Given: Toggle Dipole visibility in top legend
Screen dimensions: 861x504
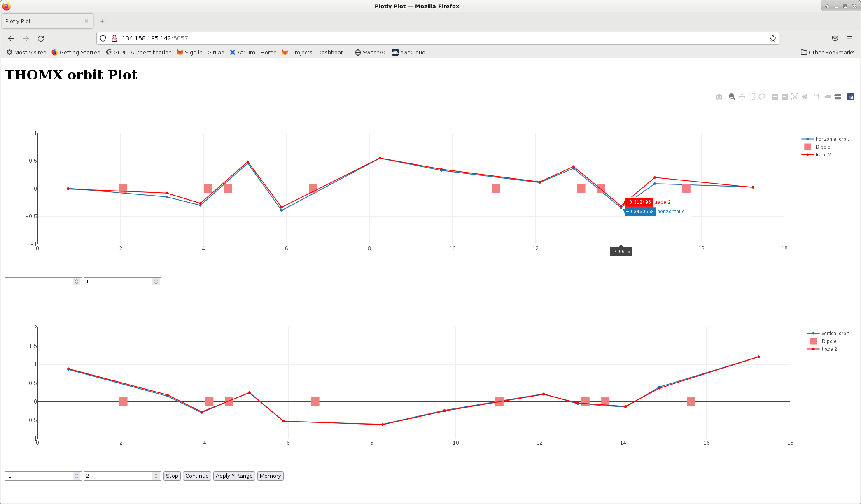Looking at the screenshot, I should click(x=822, y=147).
